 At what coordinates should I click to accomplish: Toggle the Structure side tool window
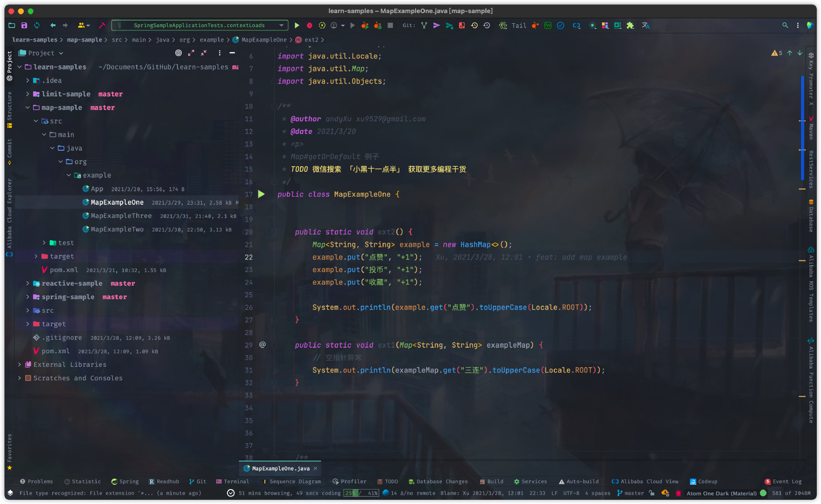[9, 110]
